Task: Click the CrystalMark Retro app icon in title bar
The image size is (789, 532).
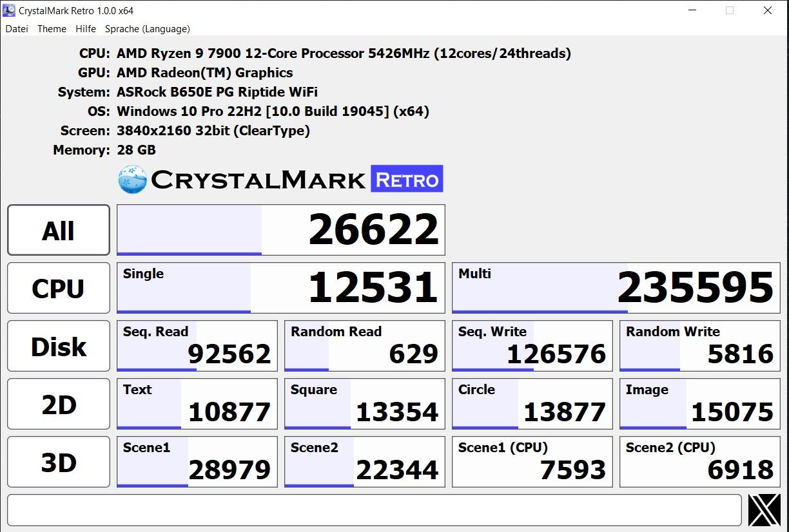Action: [x=10, y=10]
